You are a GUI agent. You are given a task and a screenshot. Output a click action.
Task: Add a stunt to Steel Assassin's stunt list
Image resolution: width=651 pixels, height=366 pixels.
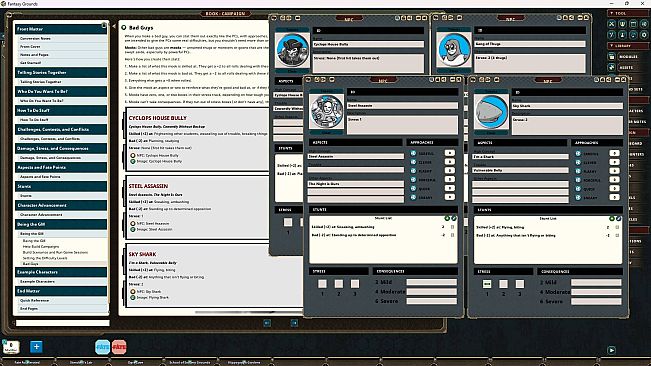coord(447,218)
